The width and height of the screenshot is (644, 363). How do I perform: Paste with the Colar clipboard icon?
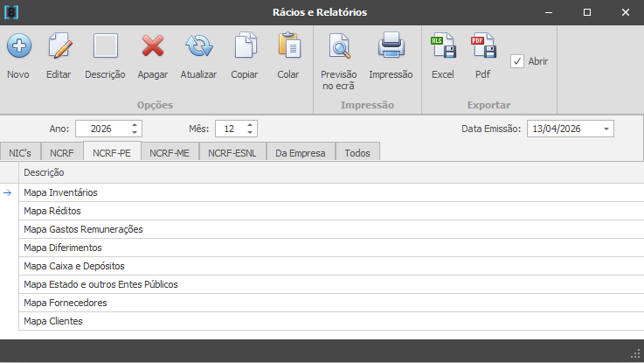[288, 46]
